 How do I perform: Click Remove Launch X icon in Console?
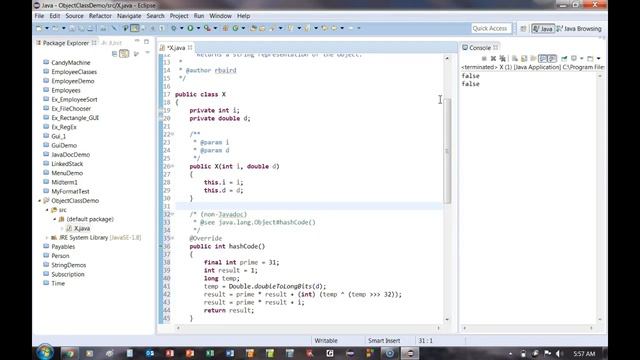click(493, 58)
